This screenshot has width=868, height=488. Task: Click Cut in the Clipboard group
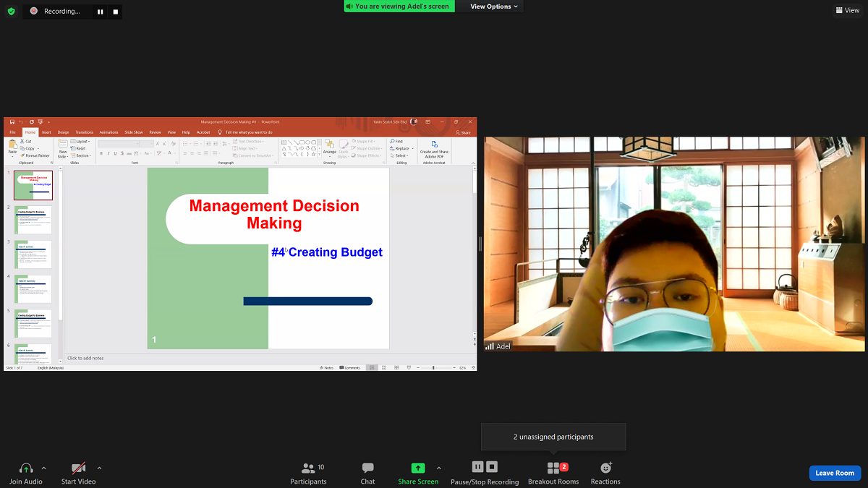[x=26, y=141]
